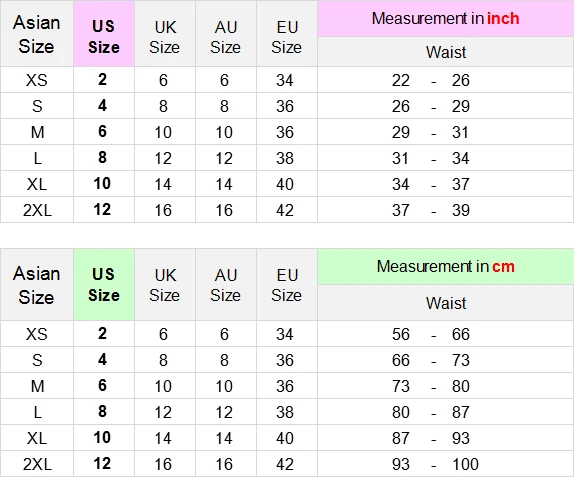The width and height of the screenshot is (574, 477).
Task: Click the EU Size header in the cm table
Action: coord(287,285)
